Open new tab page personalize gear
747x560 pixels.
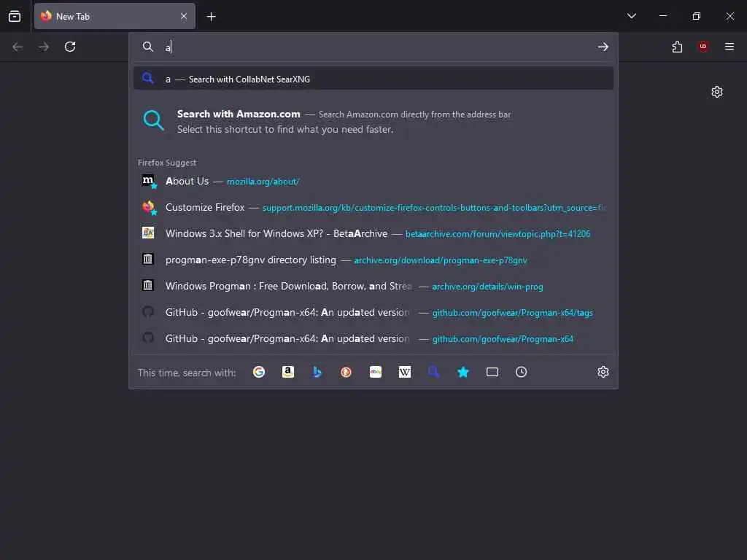click(716, 91)
